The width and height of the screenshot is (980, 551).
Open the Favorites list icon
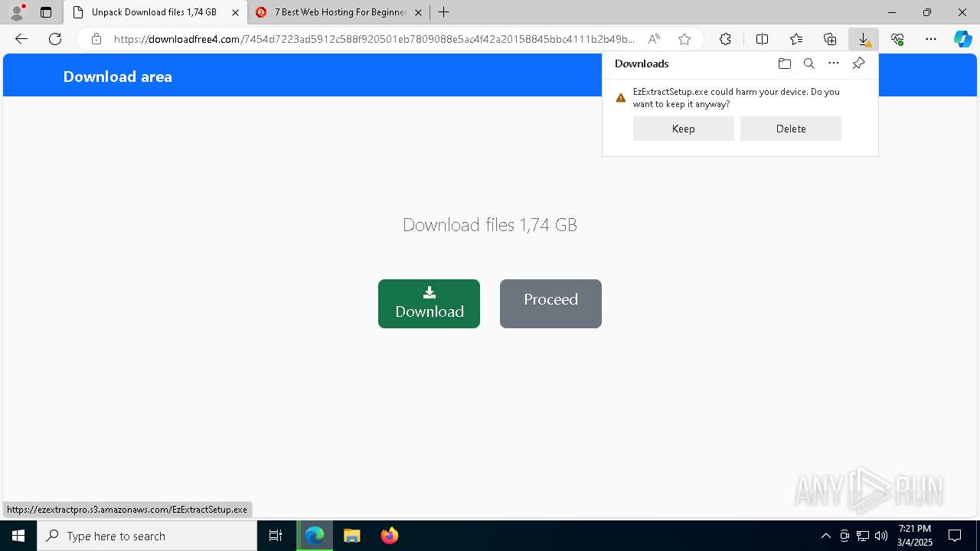pyautogui.click(x=796, y=39)
